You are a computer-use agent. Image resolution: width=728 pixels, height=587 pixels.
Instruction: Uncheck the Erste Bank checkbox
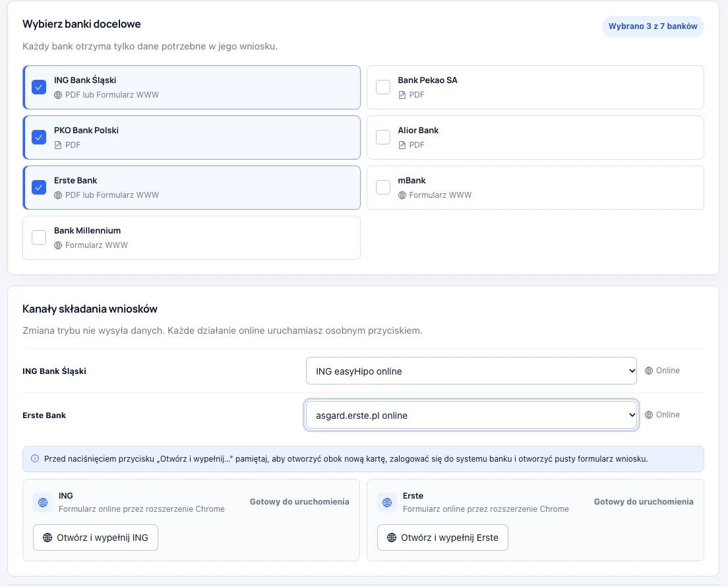[39, 187]
